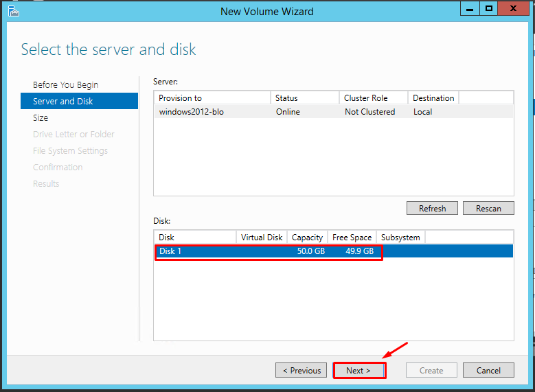Screen dimensions: 535x392
Task: Sort servers by Provision to column
Action: tap(212, 98)
